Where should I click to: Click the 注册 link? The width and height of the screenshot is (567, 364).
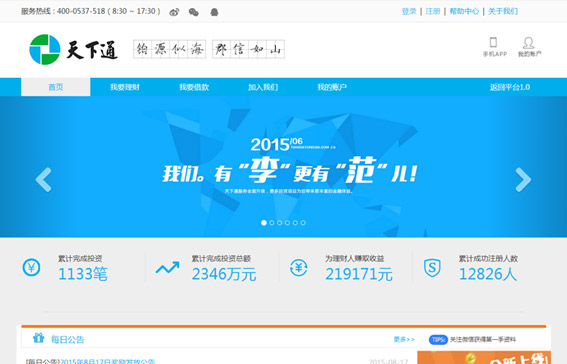433,12
